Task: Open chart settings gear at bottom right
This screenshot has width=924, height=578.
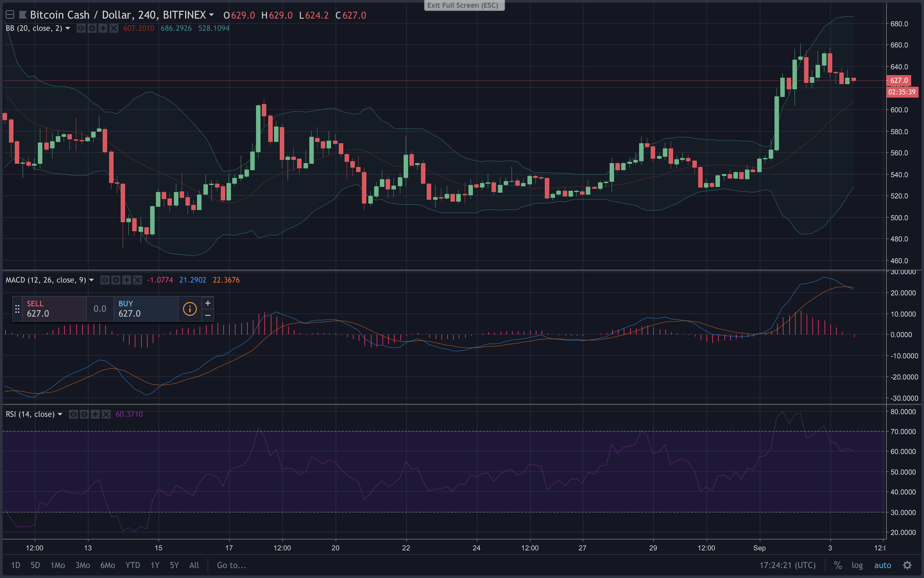Action: [907, 565]
